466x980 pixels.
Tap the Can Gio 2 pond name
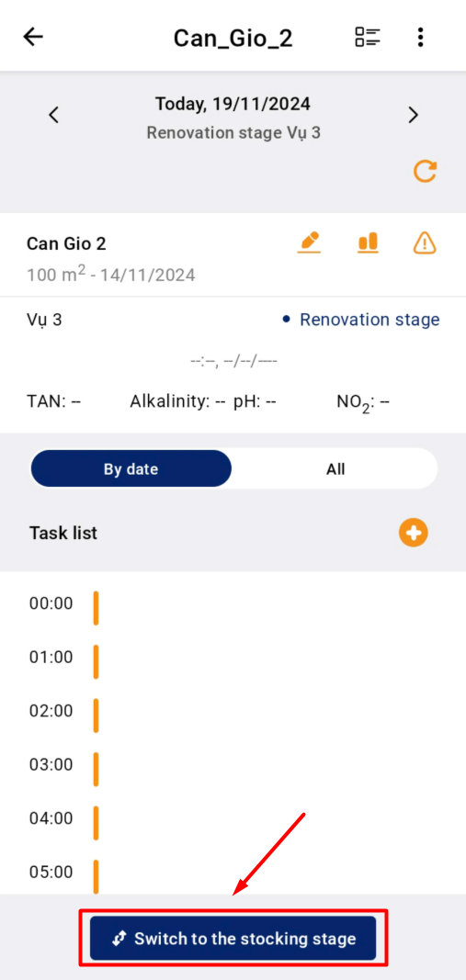tap(66, 243)
